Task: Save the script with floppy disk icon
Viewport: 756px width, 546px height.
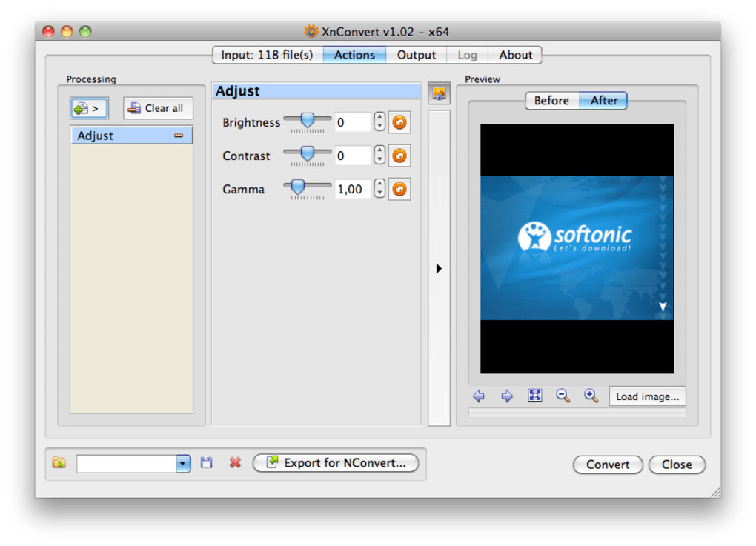Action: (x=206, y=462)
